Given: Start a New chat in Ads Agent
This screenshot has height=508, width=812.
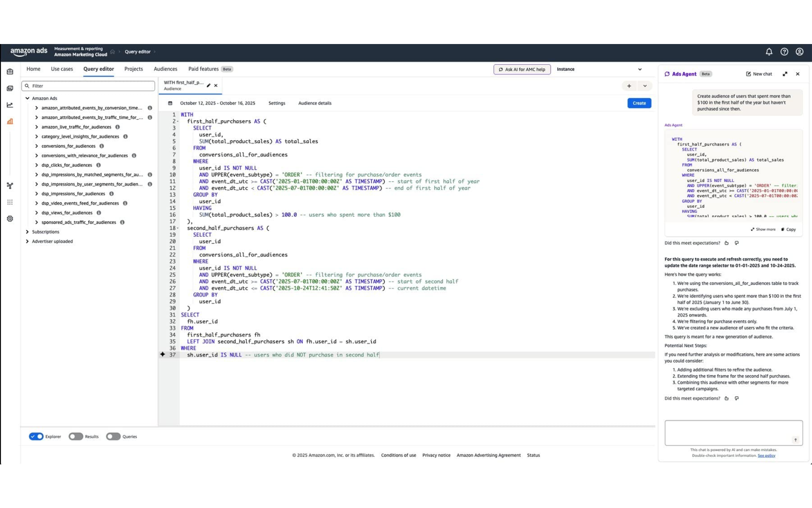Looking at the screenshot, I should 759,74.
